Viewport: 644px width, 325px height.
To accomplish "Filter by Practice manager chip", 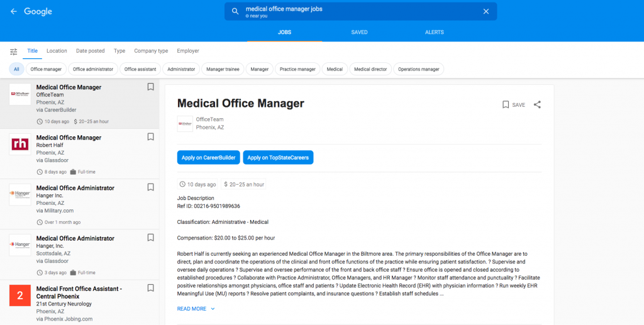I will pos(297,69).
